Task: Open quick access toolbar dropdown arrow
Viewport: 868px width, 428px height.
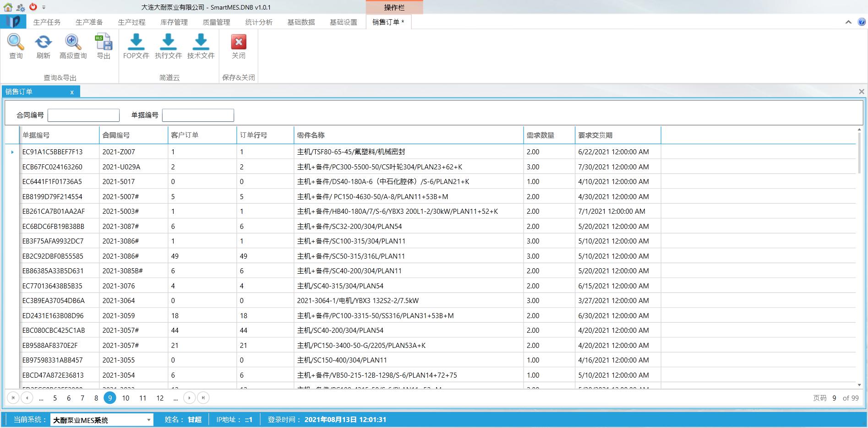Action: (x=44, y=7)
